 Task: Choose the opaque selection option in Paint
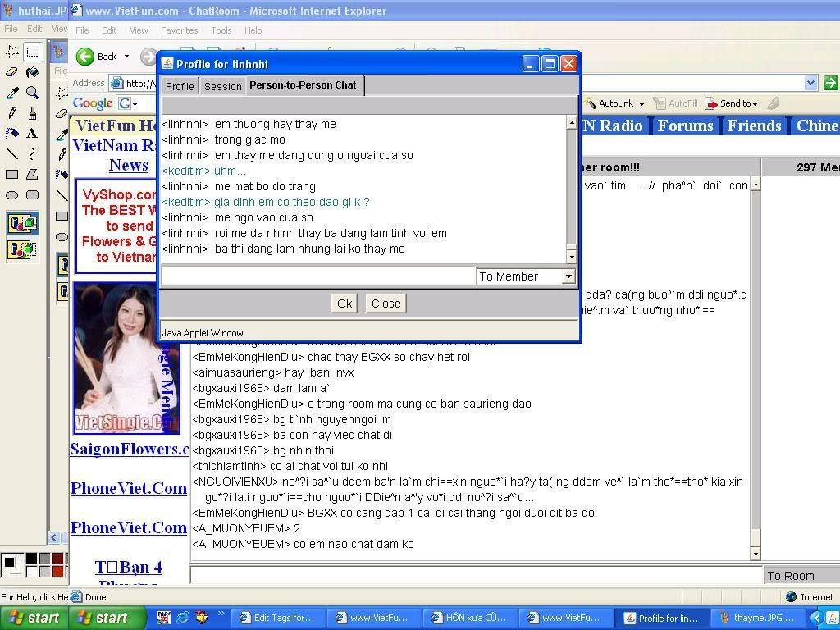pyautogui.click(x=22, y=223)
